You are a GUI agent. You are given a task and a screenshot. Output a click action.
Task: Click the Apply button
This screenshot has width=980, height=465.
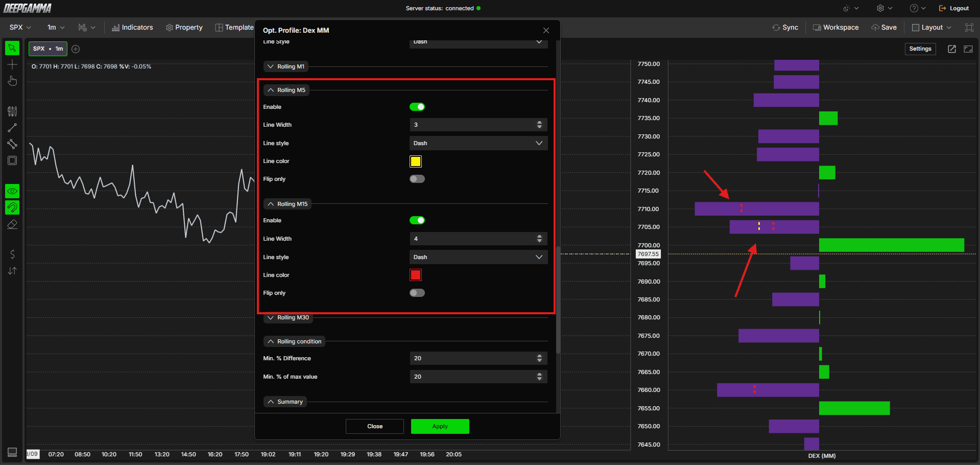(440, 426)
